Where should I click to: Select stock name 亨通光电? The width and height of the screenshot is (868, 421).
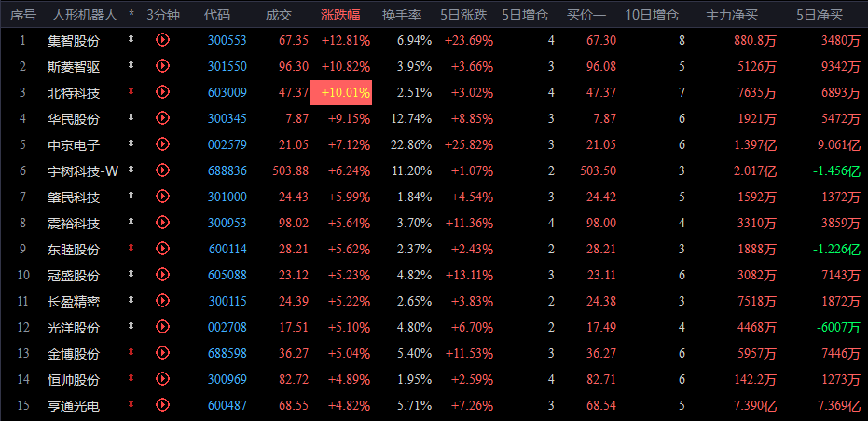[75, 407]
